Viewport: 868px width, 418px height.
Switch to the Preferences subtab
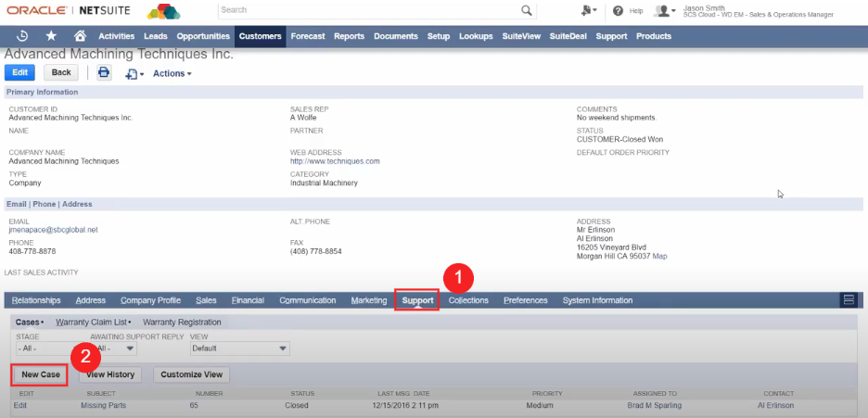click(x=525, y=300)
